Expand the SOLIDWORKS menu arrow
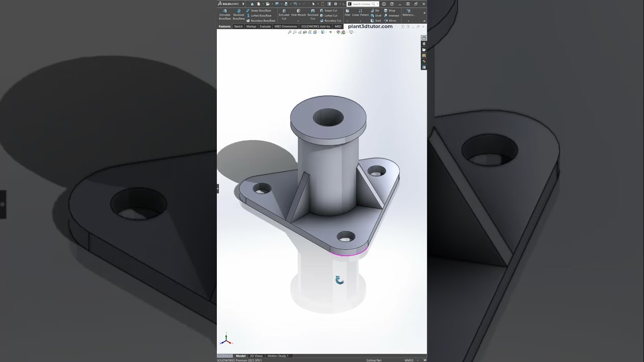The width and height of the screenshot is (644, 362). 243,4
